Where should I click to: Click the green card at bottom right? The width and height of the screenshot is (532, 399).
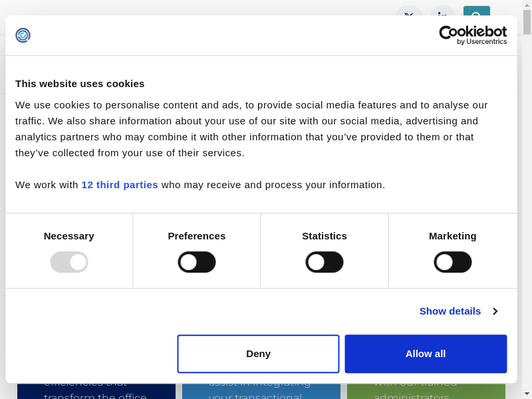coord(426,391)
